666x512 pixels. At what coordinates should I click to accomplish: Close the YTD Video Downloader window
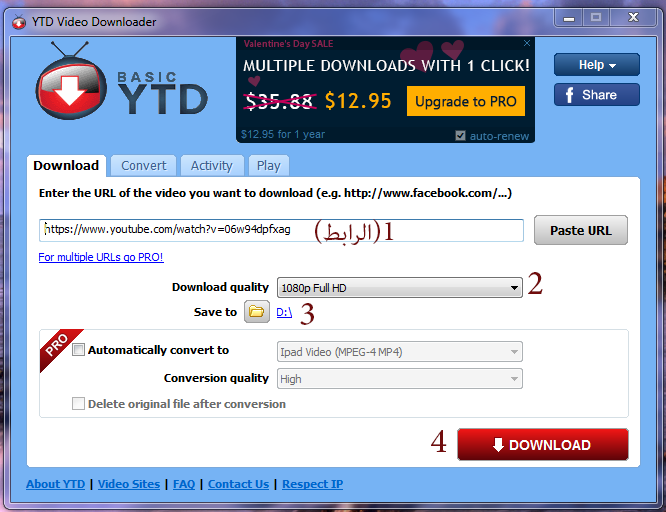coord(633,18)
